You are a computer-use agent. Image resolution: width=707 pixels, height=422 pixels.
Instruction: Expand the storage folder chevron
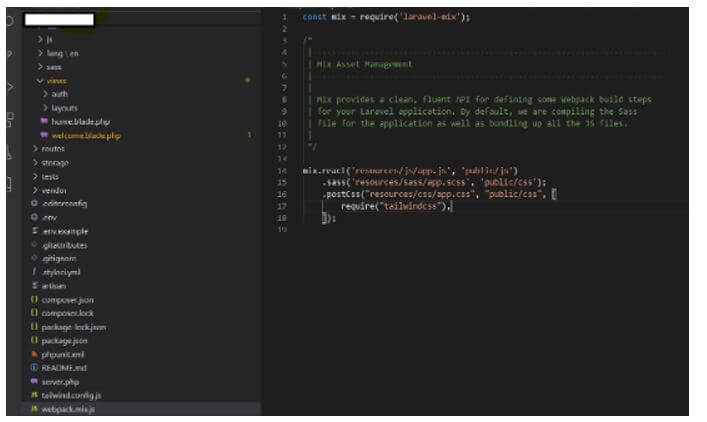35,162
